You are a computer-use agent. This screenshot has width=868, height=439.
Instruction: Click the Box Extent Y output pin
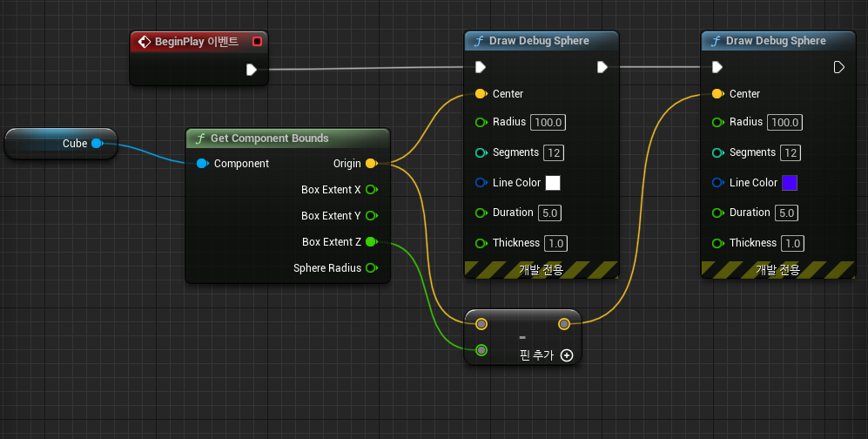pos(372,215)
